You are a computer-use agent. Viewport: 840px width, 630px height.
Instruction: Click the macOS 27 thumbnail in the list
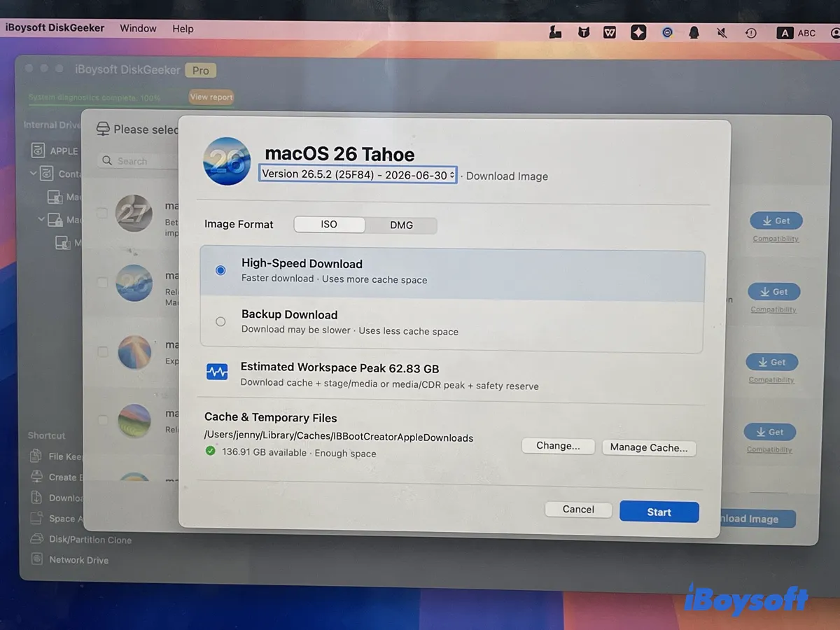pyautogui.click(x=134, y=213)
